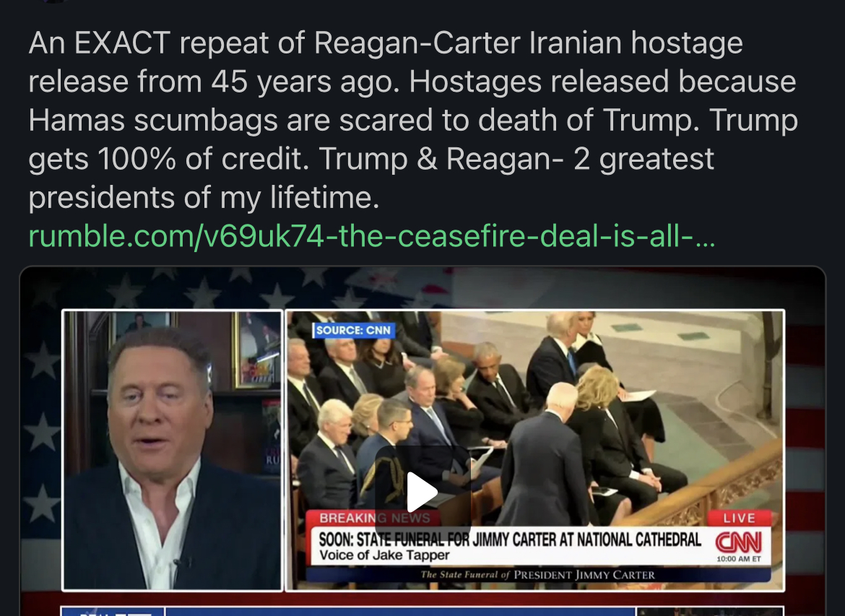The height and width of the screenshot is (616, 845).
Task: Click the framed picture behind the host
Action: click(256, 350)
